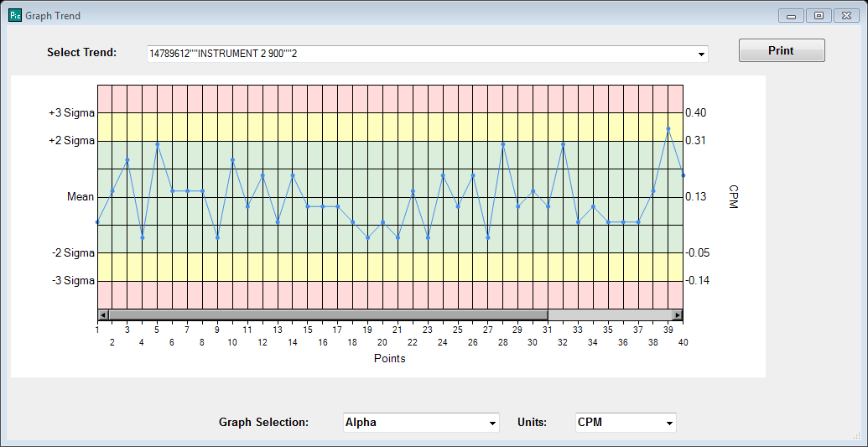The image size is (868, 447).
Task: Click the Graph Trend app icon in title bar
Action: 15,15
